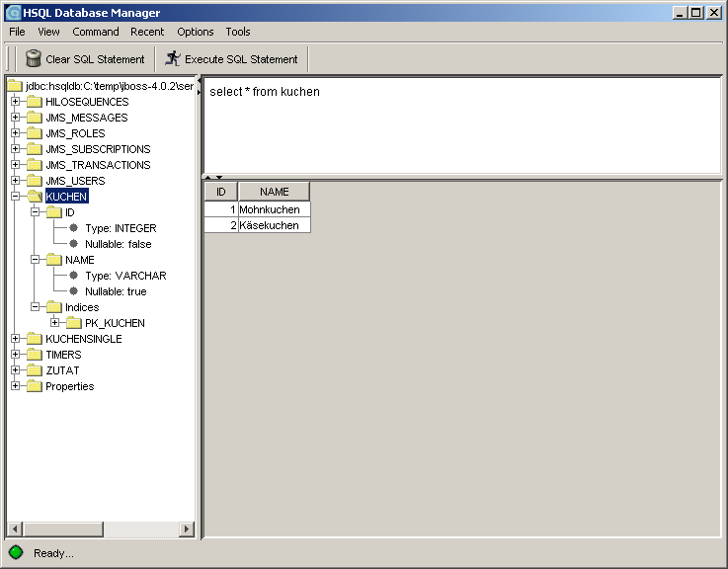Select the Mohnkuchen result cell

274,209
